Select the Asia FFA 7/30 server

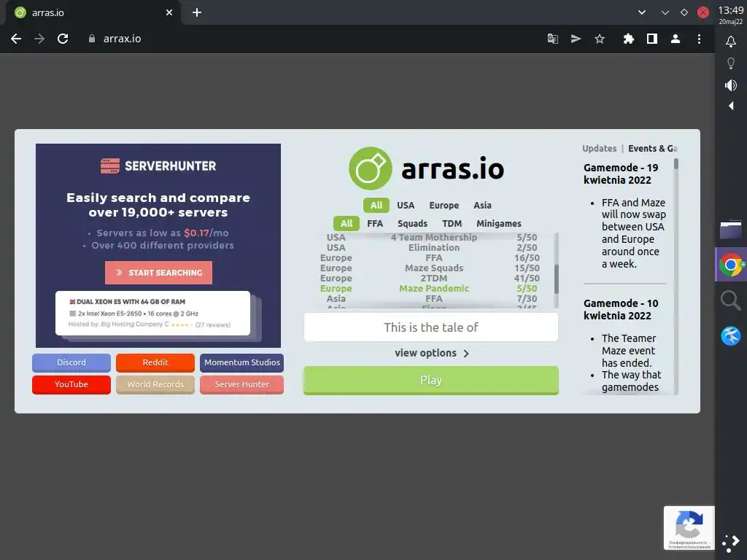(x=429, y=298)
